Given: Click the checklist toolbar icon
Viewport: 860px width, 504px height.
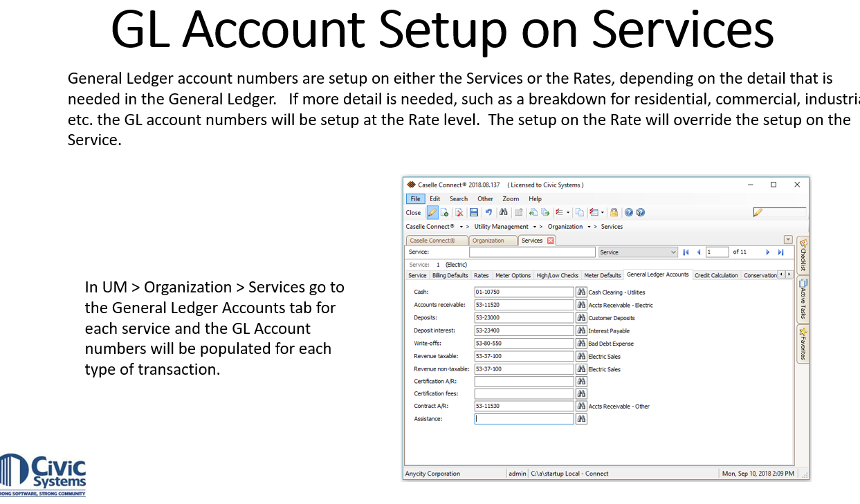Looking at the screenshot, I should click(x=559, y=212).
